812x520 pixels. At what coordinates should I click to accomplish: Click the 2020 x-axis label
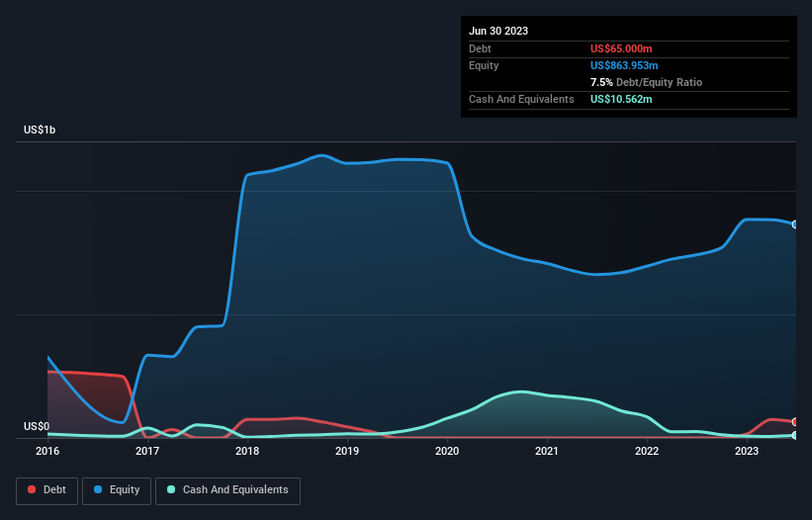[x=447, y=451]
